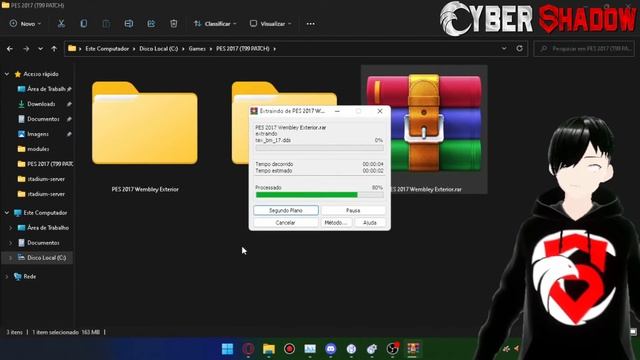Click the Share icon in the toolbar
Viewport: 640px width, 360px height.
151,24
